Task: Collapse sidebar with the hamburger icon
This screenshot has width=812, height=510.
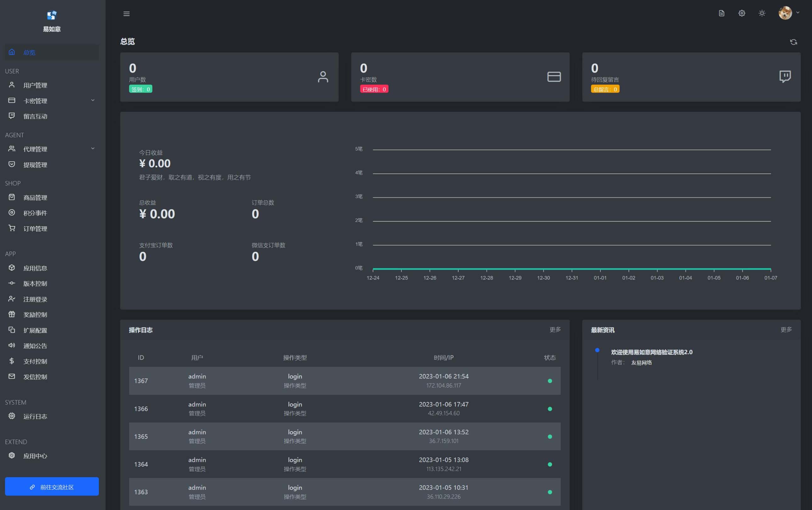Action: pos(127,14)
